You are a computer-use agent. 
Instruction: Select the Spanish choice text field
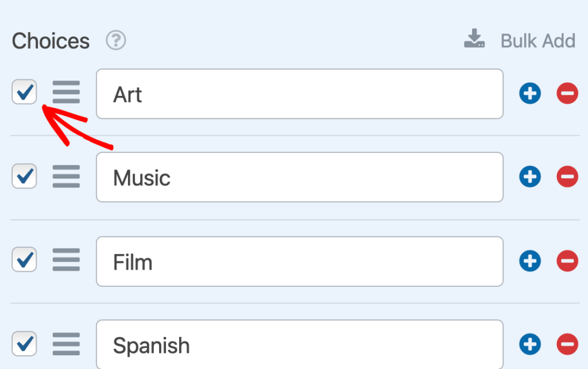299,344
